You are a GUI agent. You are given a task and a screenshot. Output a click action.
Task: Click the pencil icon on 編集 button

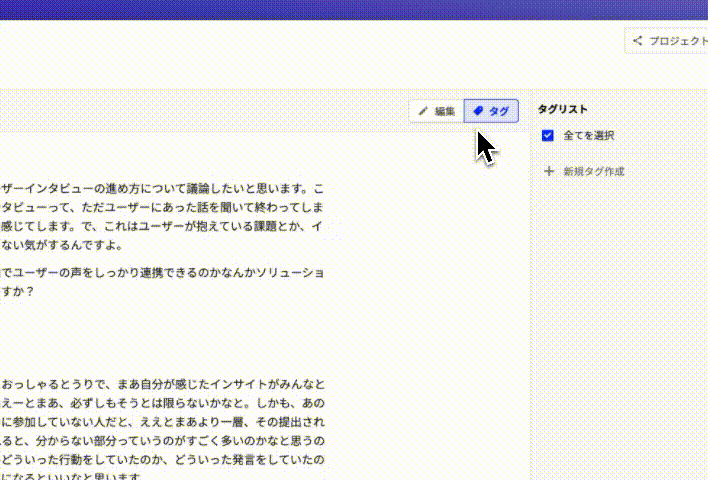click(x=423, y=111)
